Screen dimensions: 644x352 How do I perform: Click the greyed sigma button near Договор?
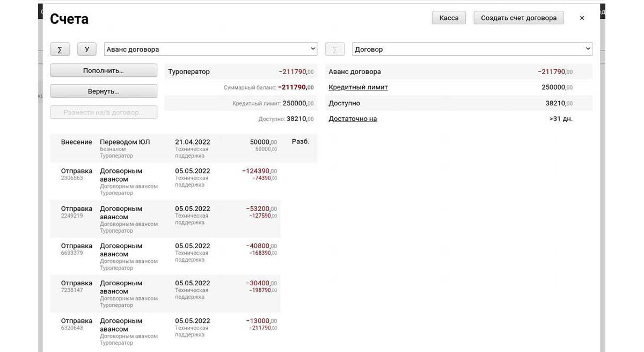point(335,49)
